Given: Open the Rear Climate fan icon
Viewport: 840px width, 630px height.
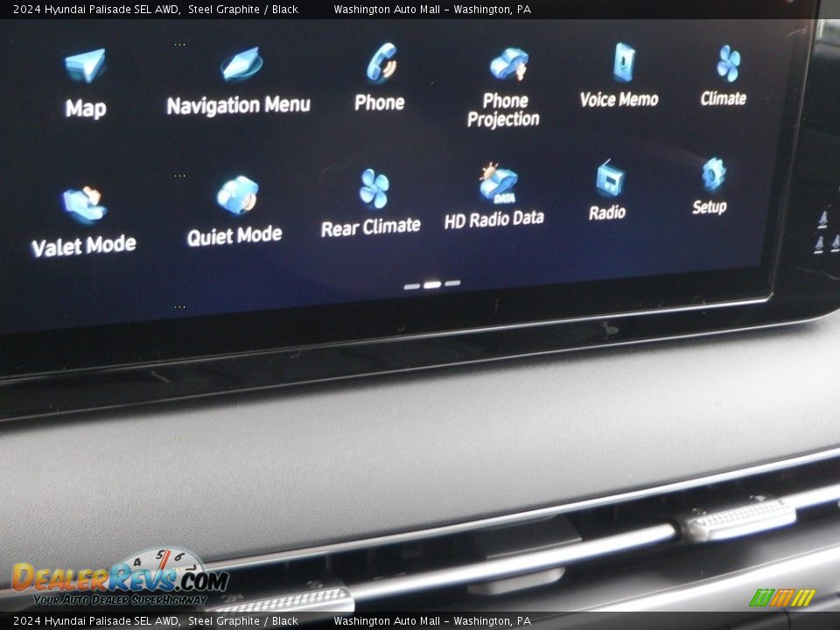Looking at the screenshot, I should click(374, 189).
